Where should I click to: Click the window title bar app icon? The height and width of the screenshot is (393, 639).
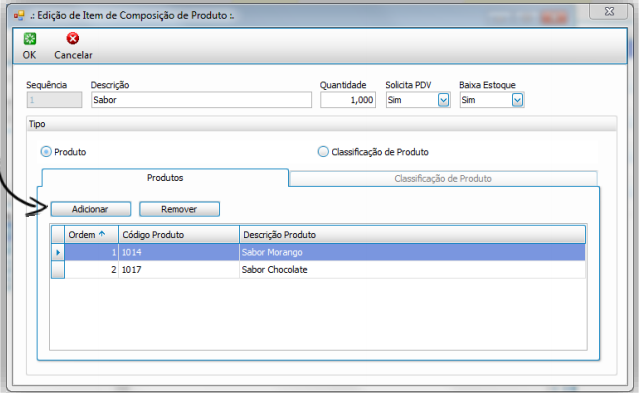19,16
